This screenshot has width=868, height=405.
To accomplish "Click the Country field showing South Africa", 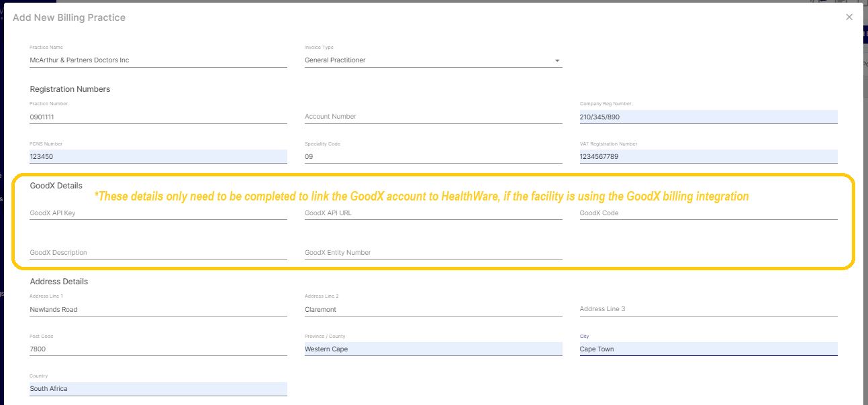I will pos(158,389).
